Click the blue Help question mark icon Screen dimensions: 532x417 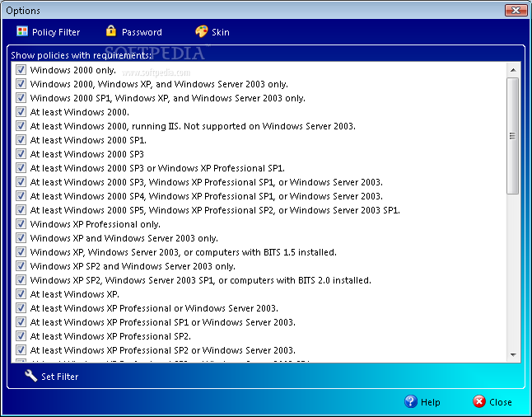pyautogui.click(x=411, y=401)
